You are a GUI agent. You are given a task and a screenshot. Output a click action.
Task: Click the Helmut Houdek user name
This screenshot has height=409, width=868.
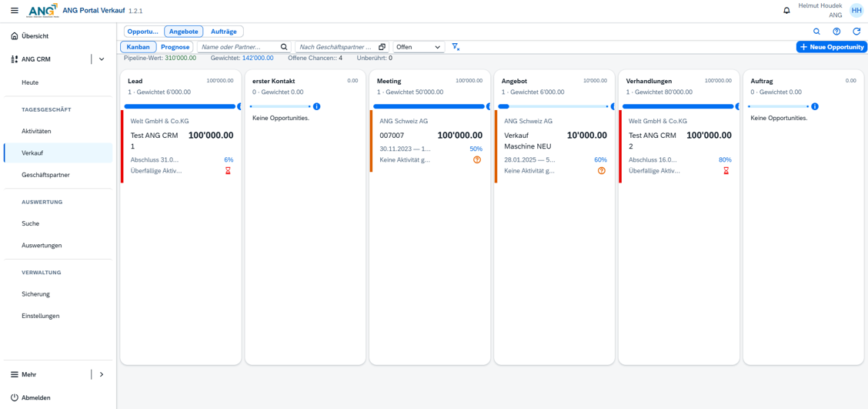tap(820, 5)
